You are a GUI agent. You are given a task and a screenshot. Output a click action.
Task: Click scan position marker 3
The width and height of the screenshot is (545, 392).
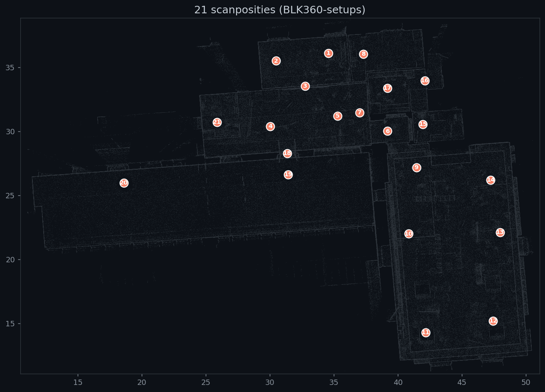click(x=305, y=86)
